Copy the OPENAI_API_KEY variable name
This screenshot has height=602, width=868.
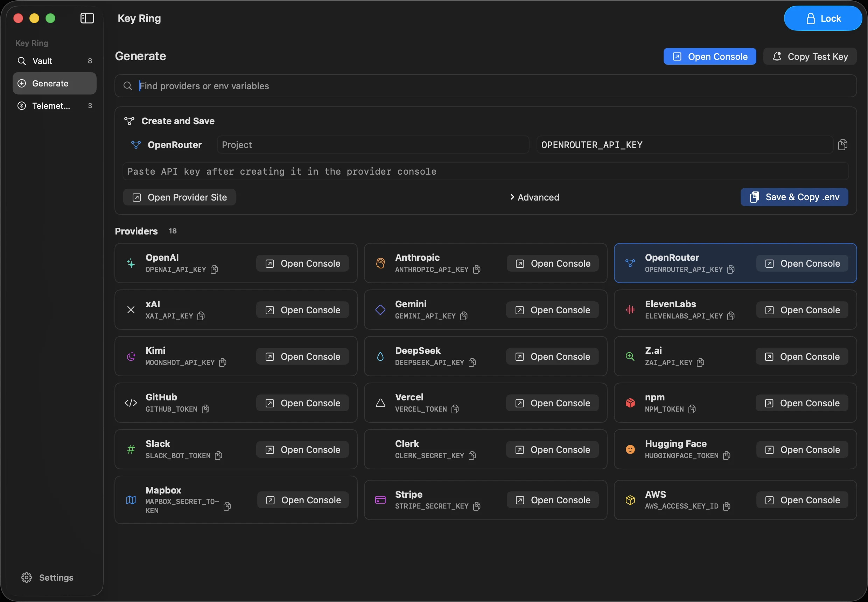click(x=214, y=269)
